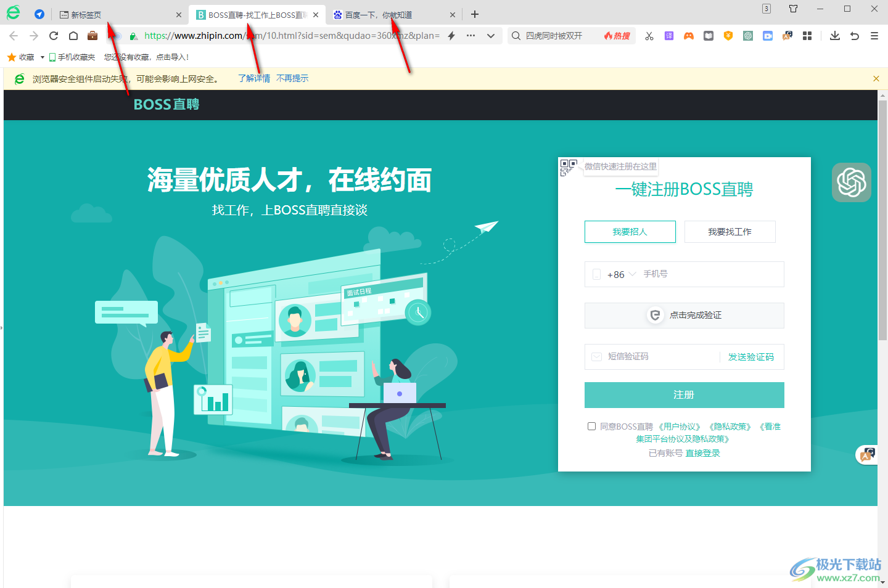Screen dimensions: 888x588
Task: Go back to the previous page
Action: pos(14,36)
